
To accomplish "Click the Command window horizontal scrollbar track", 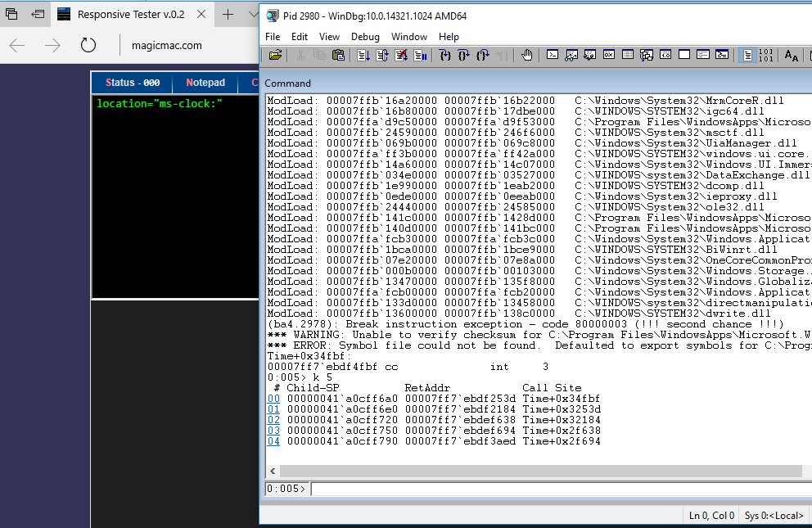I will tap(540, 471).
